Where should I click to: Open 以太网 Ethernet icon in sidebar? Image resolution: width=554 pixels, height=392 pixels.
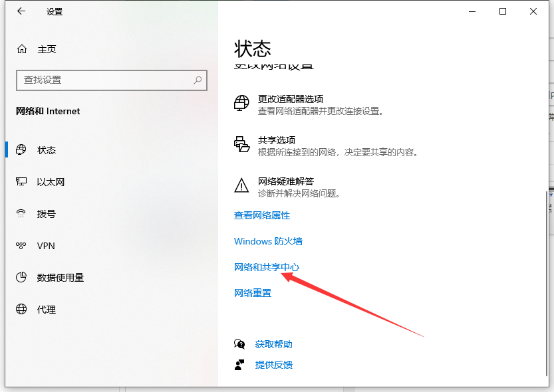pos(22,182)
